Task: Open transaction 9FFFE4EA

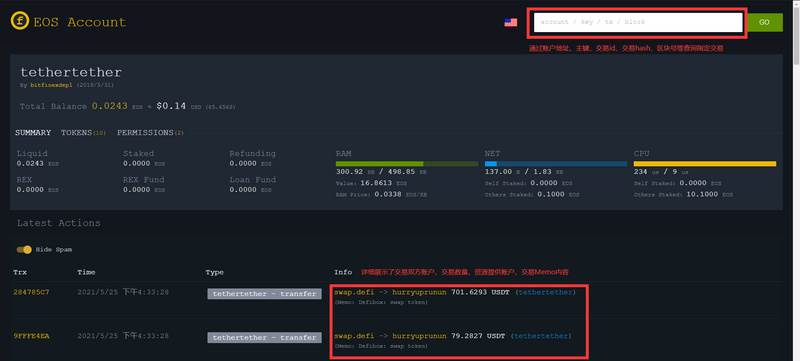Action: pyautogui.click(x=32, y=337)
